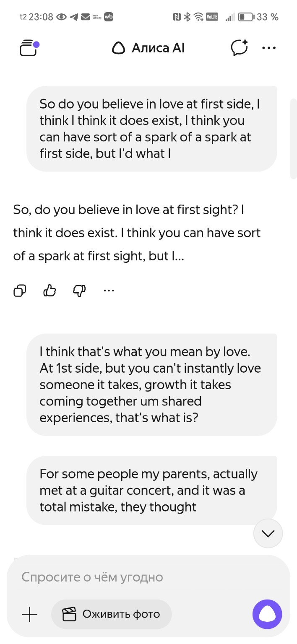This screenshot has height=644, width=297.
Task: Tap the Alisa logo in header
Action: click(x=119, y=49)
